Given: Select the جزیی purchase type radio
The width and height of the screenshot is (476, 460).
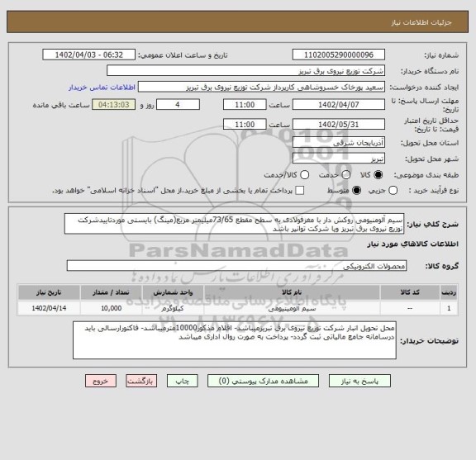Looking at the screenshot, I should (x=393, y=191).
